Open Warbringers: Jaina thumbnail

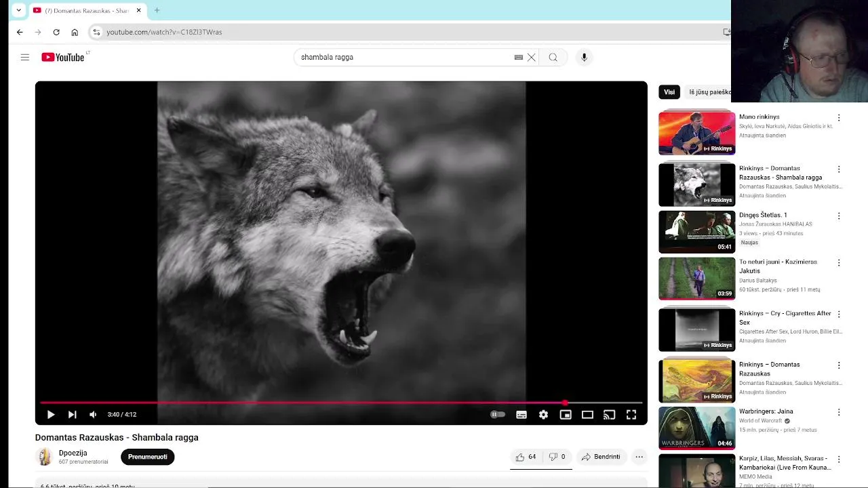(696, 428)
